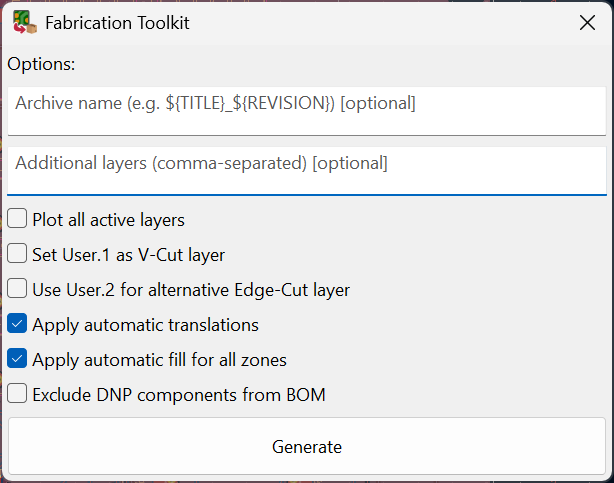Image resolution: width=614 pixels, height=483 pixels.
Task: Click the Options label
Action: [41, 64]
